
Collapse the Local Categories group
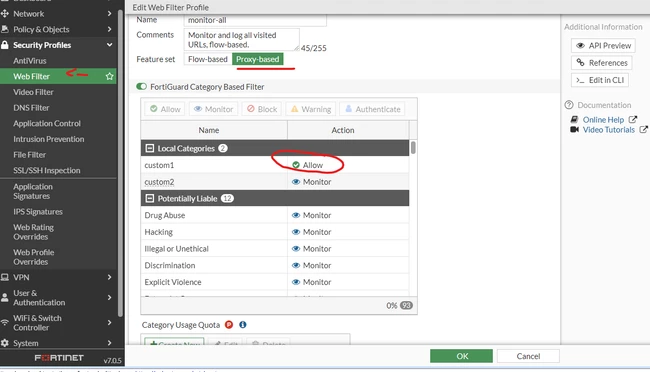(150, 148)
